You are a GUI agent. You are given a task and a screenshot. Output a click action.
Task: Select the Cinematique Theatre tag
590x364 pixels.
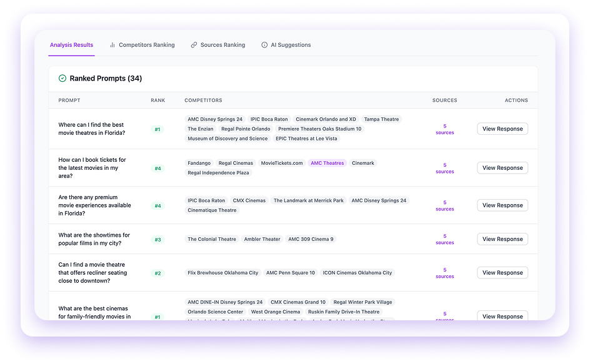(212, 210)
